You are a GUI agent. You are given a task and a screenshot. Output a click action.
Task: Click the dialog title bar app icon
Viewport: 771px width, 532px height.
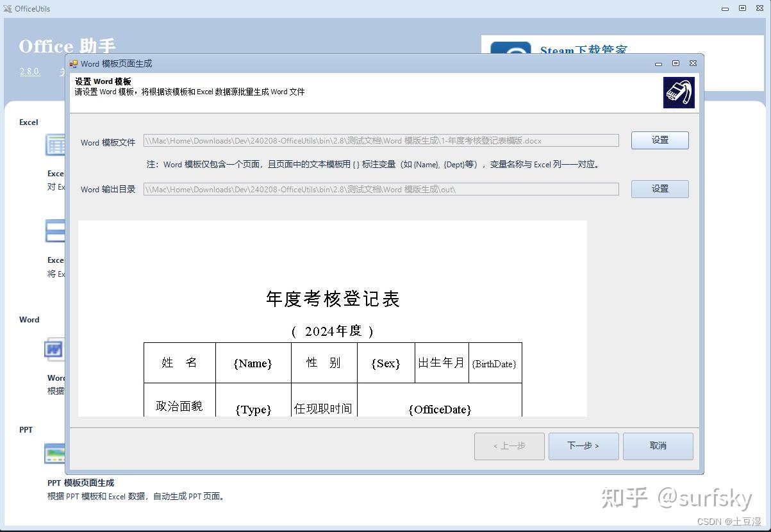(x=74, y=63)
